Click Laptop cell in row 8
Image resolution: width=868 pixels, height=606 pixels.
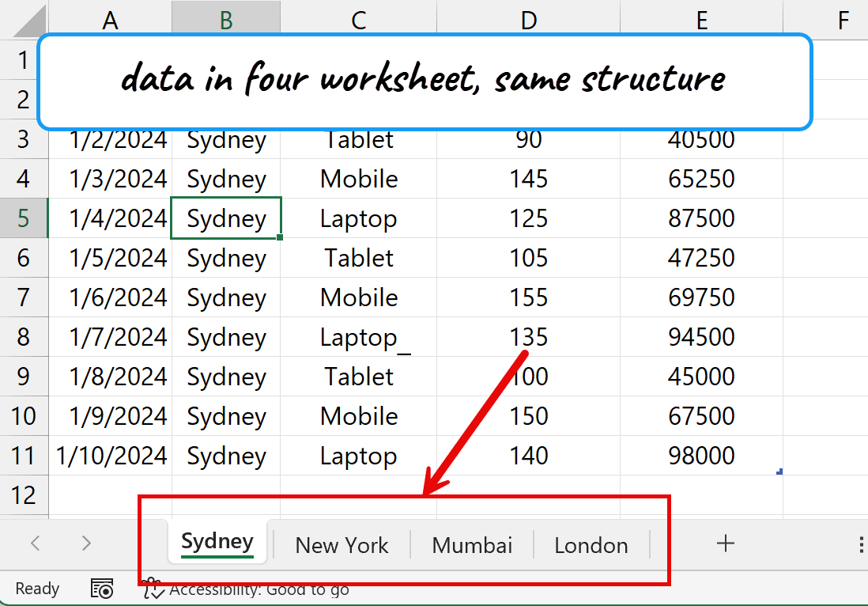359,337
